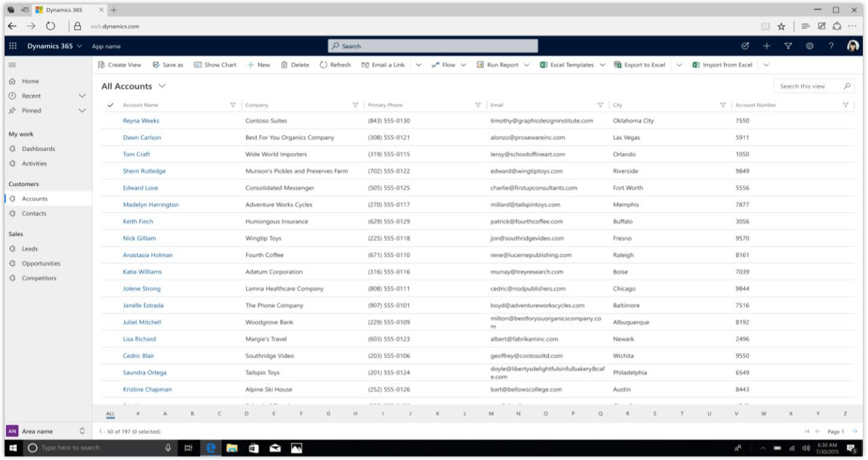
Task: Open advanced find filter icon in header
Action: [x=789, y=46]
